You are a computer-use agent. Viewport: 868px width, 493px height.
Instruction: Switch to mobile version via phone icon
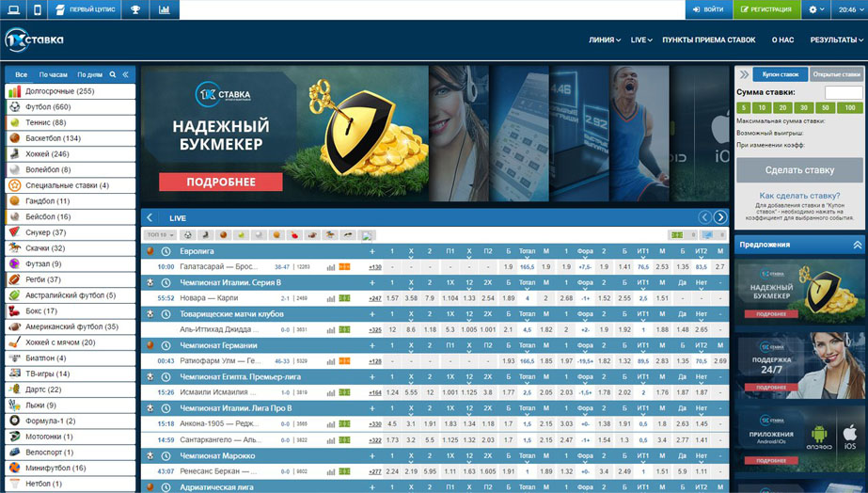pyautogui.click(x=37, y=9)
